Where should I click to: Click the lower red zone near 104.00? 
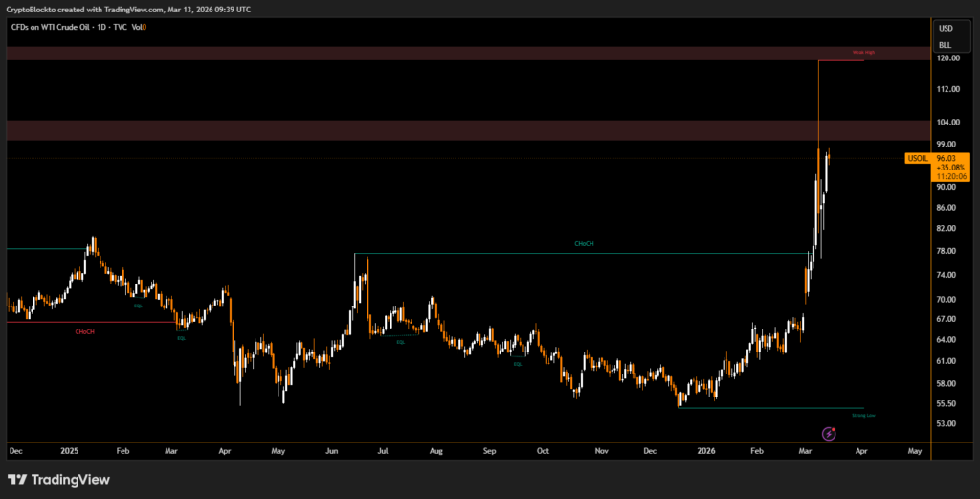point(467,130)
